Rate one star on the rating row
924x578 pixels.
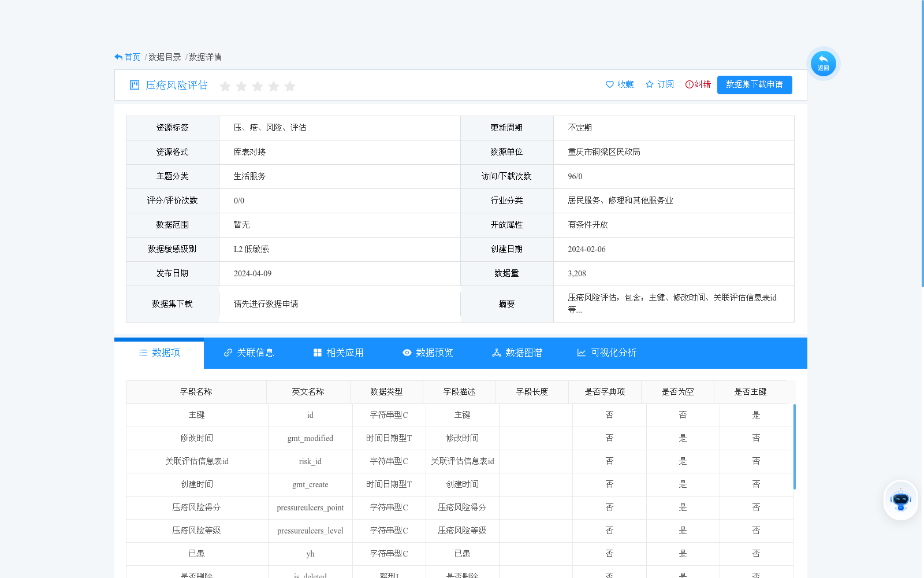pos(225,86)
